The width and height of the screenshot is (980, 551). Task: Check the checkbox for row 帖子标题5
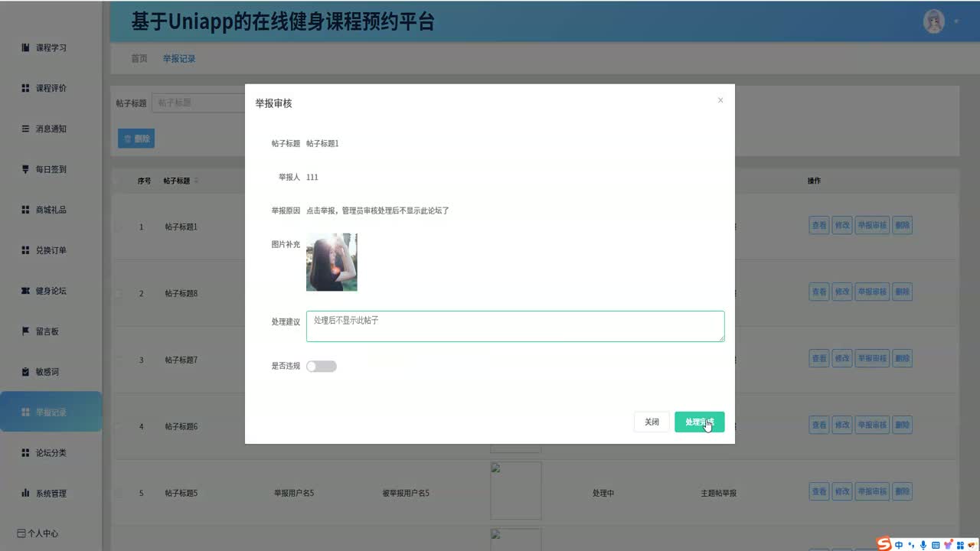tap(118, 493)
